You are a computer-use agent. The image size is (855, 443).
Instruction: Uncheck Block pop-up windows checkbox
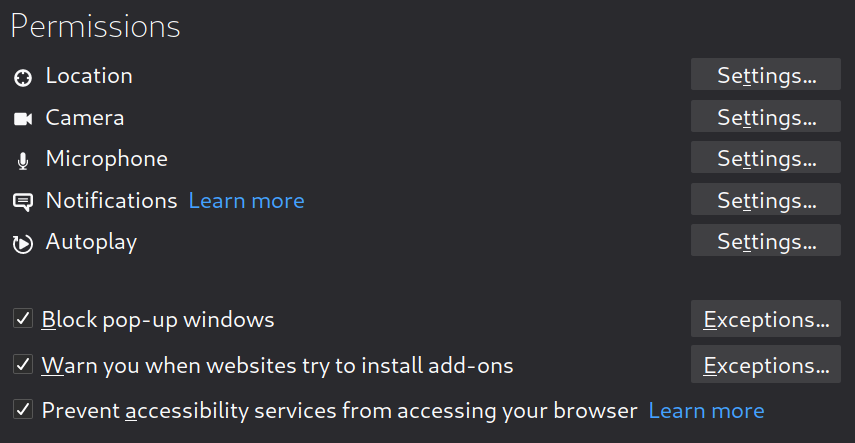(x=22, y=319)
